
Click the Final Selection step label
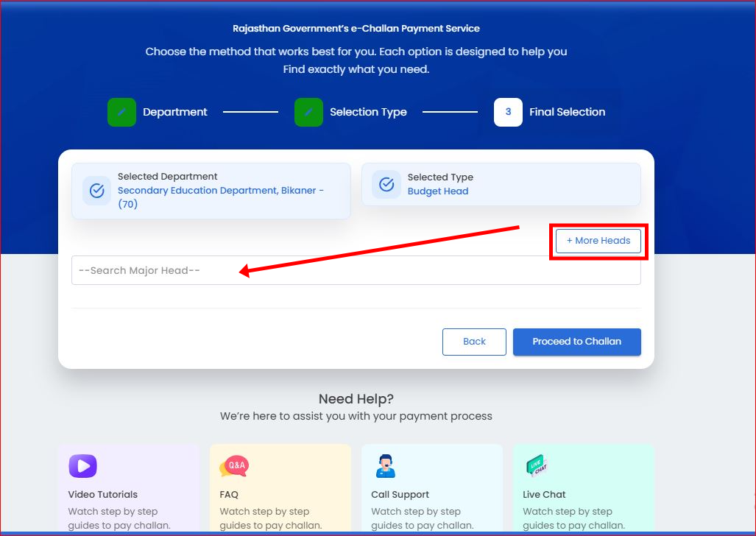568,112
